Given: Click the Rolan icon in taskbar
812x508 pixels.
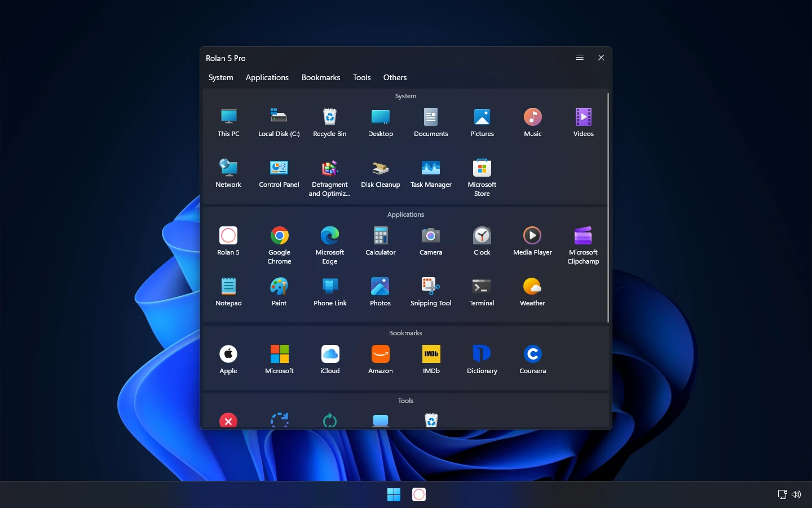Looking at the screenshot, I should click(x=419, y=494).
